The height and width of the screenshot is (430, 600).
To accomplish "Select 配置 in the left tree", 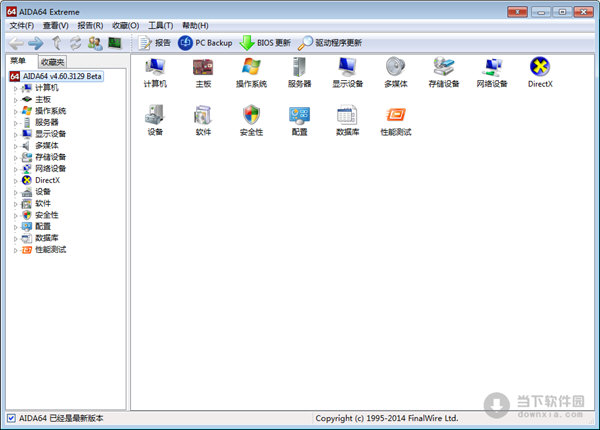I will (43, 226).
